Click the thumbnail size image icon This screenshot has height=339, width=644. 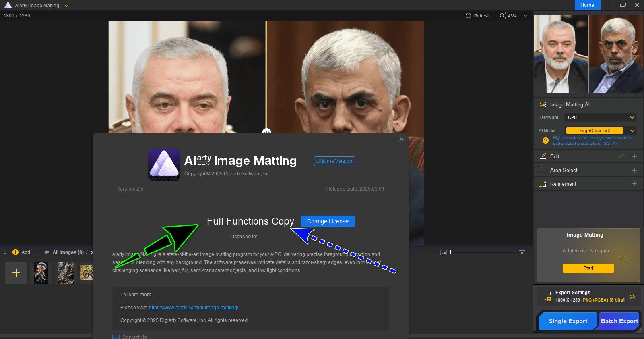click(443, 252)
